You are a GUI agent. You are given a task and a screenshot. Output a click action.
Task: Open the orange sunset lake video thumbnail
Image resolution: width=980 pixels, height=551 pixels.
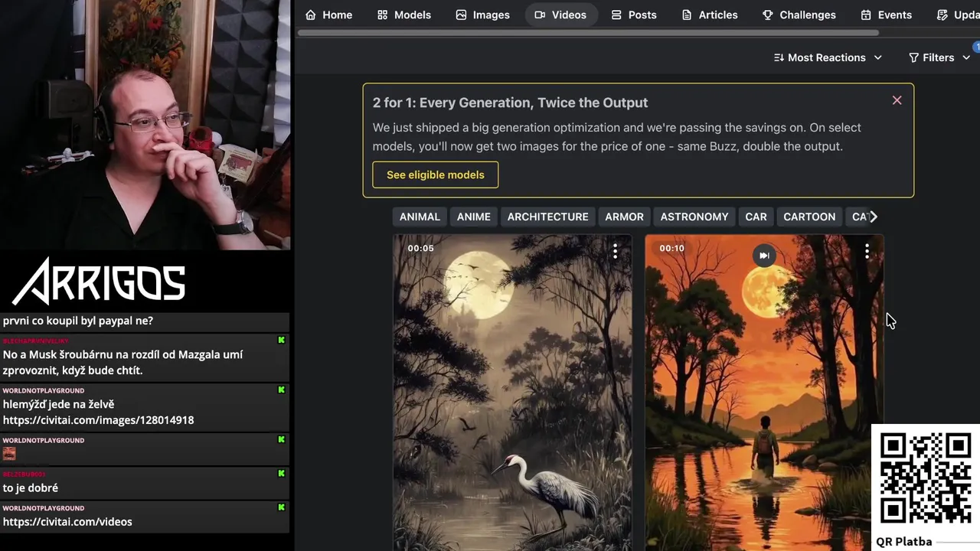[764, 393]
